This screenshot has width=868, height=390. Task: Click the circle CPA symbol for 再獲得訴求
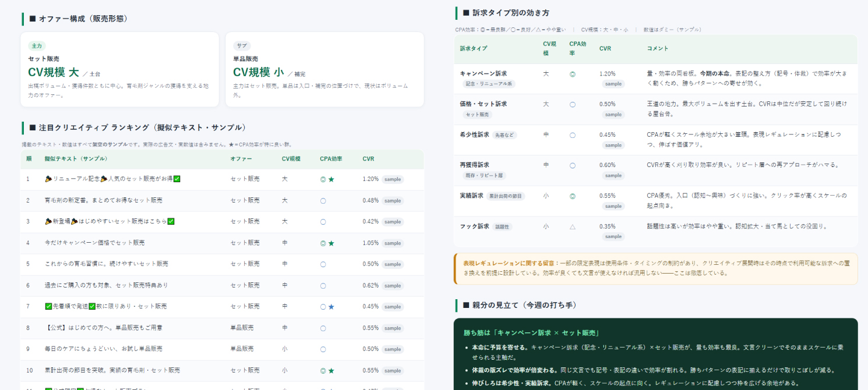click(x=572, y=165)
